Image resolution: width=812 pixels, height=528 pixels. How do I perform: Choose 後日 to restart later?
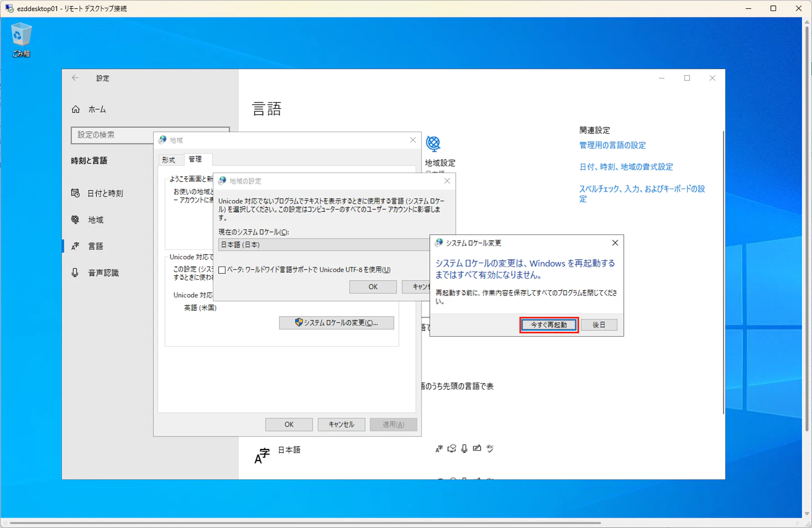(599, 325)
